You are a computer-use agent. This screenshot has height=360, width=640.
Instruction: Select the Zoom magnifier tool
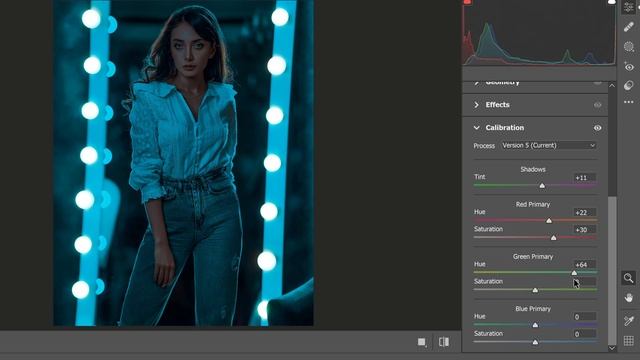629,278
